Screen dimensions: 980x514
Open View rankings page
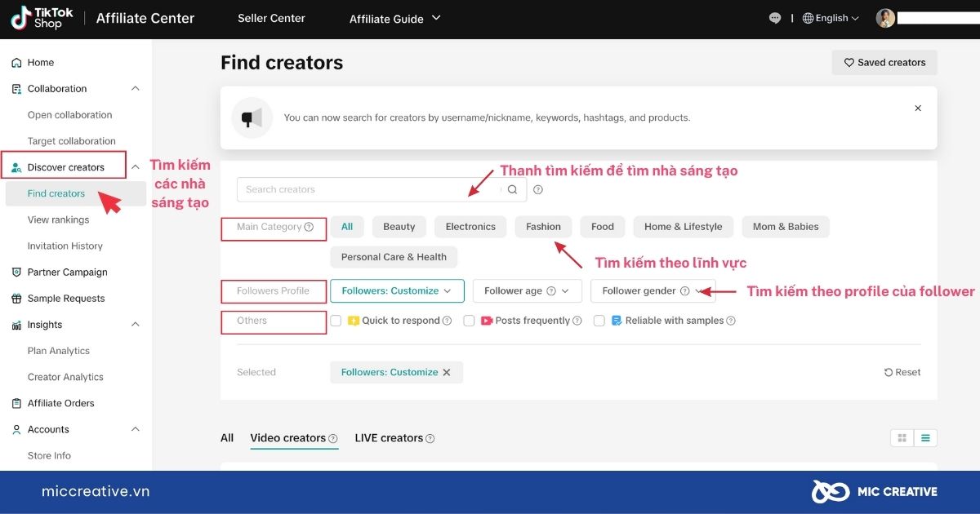pyautogui.click(x=58, y=219)
